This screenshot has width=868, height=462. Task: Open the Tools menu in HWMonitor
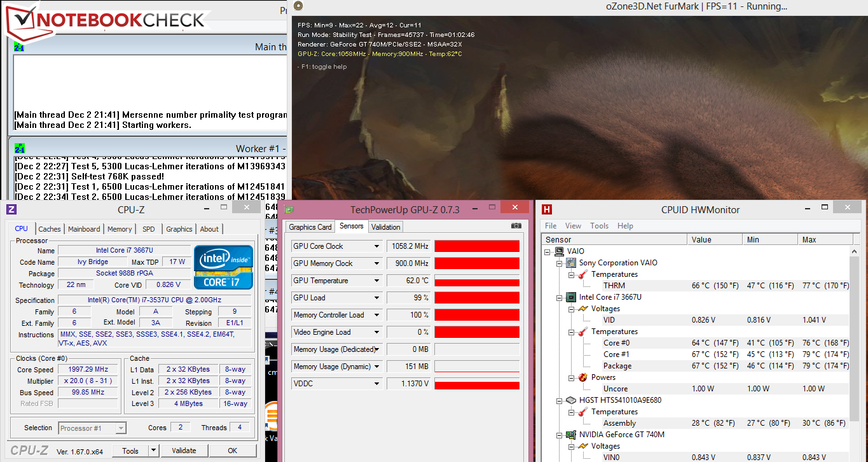[599, 226]
